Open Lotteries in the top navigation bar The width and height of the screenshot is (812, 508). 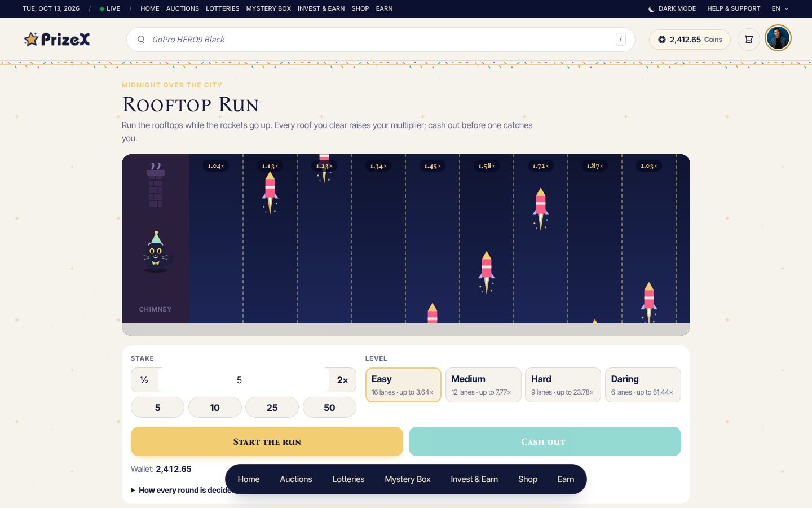coord(222,8)
